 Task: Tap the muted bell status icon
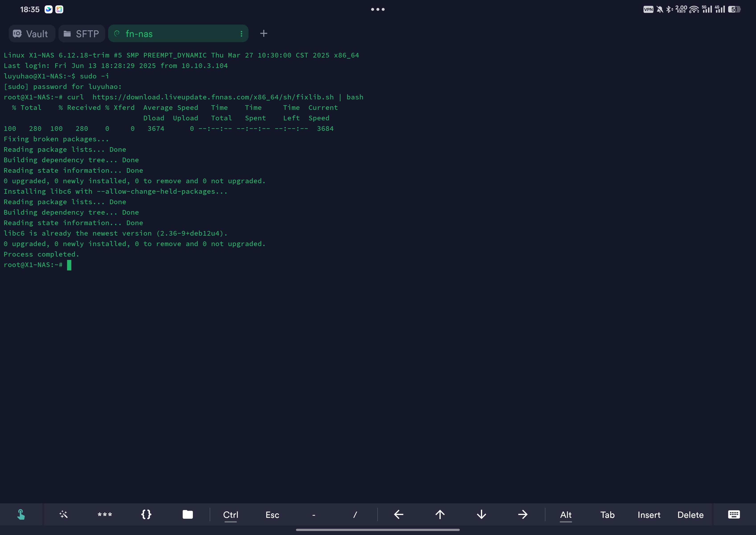(660, 9)
